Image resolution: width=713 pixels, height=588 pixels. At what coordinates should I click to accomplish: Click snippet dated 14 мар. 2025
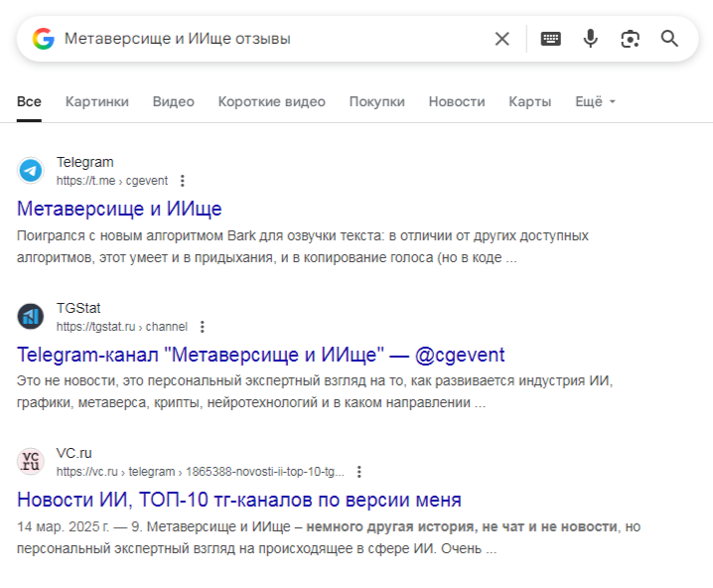[x=329, y=537]
